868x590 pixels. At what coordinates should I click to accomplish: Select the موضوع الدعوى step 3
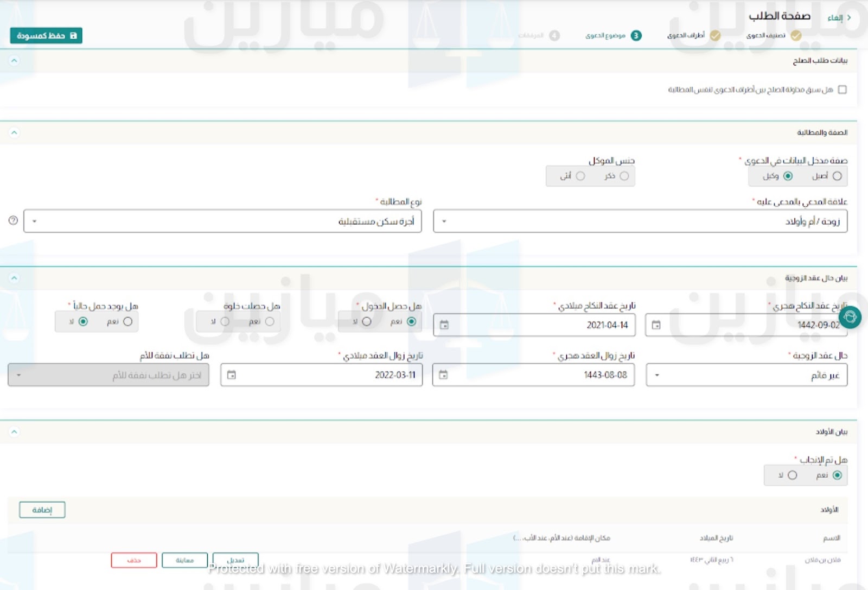[612, 36]
